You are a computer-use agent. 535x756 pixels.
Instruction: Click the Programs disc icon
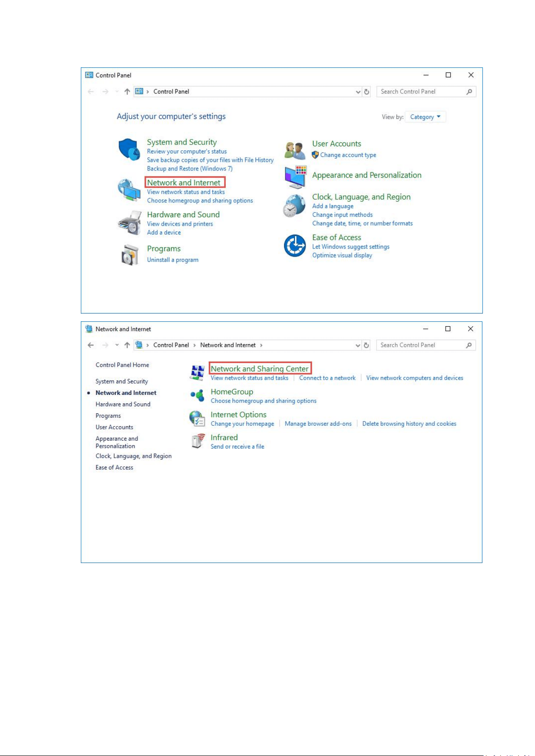coord(130,255)
